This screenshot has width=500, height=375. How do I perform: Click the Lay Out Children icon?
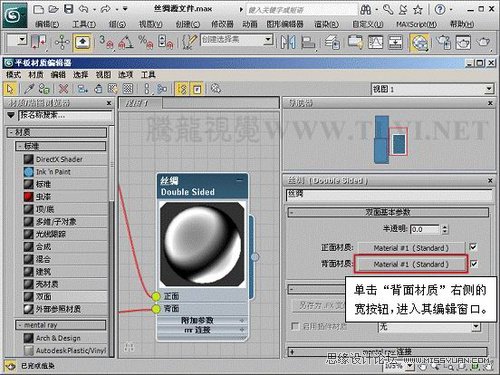pyautogui.click(x=162, y=89)
